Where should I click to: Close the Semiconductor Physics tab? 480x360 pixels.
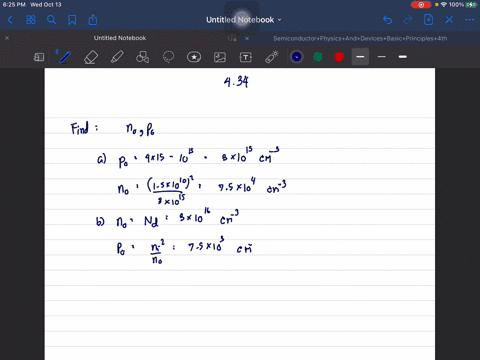(247, 38)
